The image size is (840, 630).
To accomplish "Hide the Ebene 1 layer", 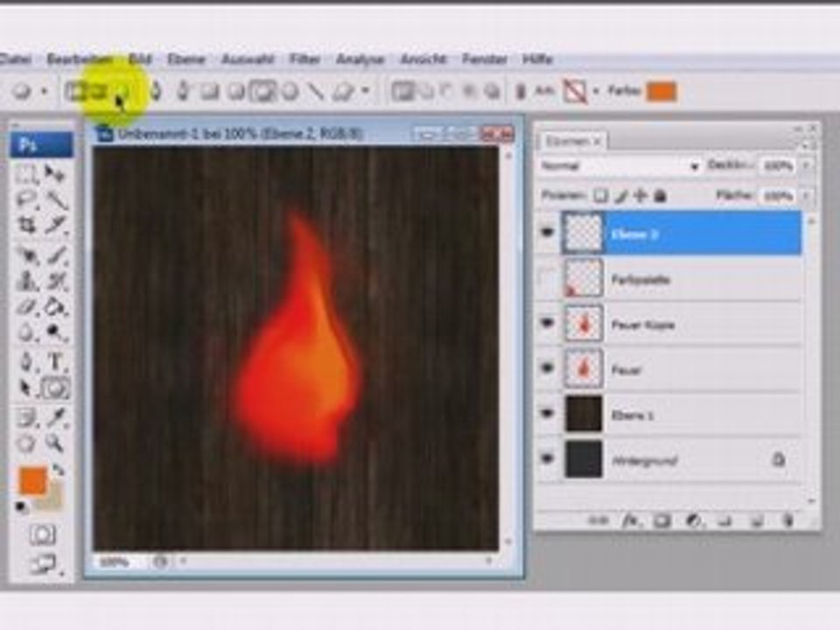I will pyautogui.click(x=548, y=414).
